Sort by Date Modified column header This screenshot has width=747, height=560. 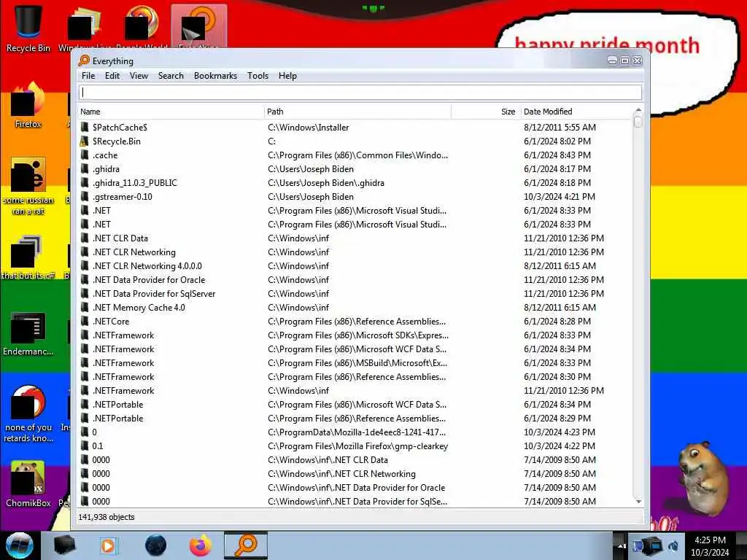tap(576, 112)
